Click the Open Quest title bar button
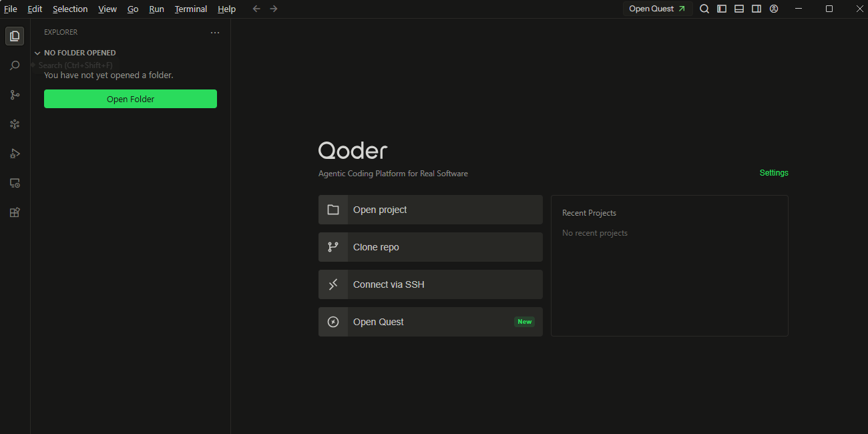 658,9
